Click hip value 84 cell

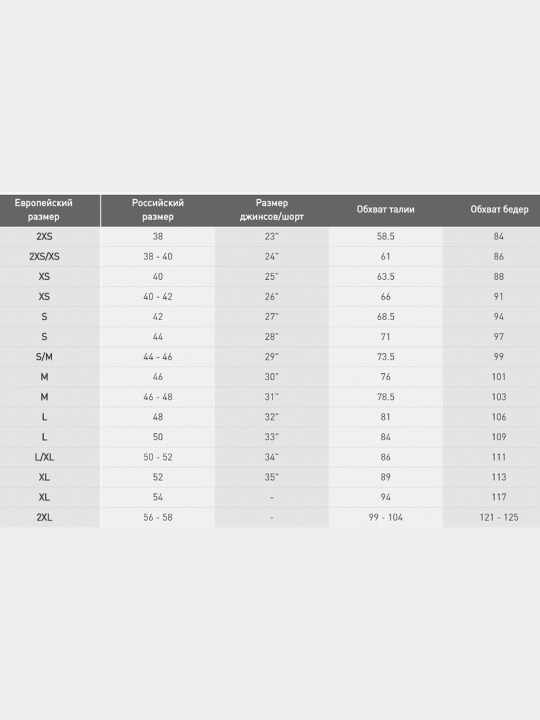499,236
